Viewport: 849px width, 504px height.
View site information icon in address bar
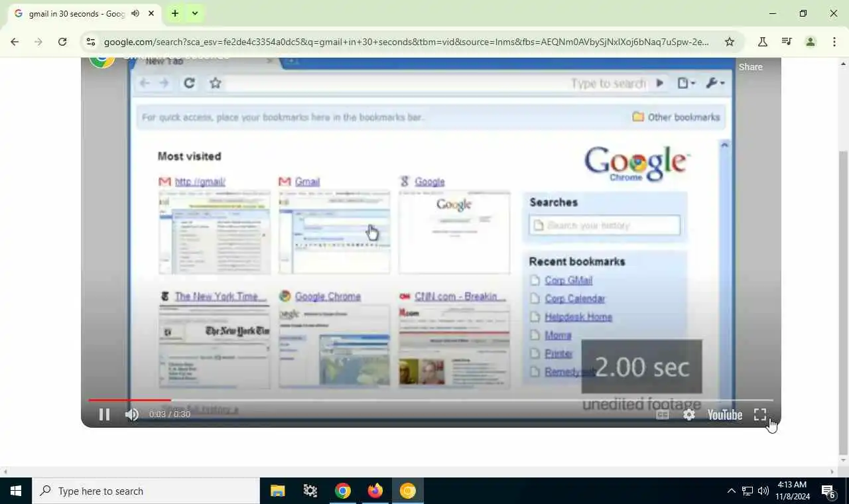point(91,42)
